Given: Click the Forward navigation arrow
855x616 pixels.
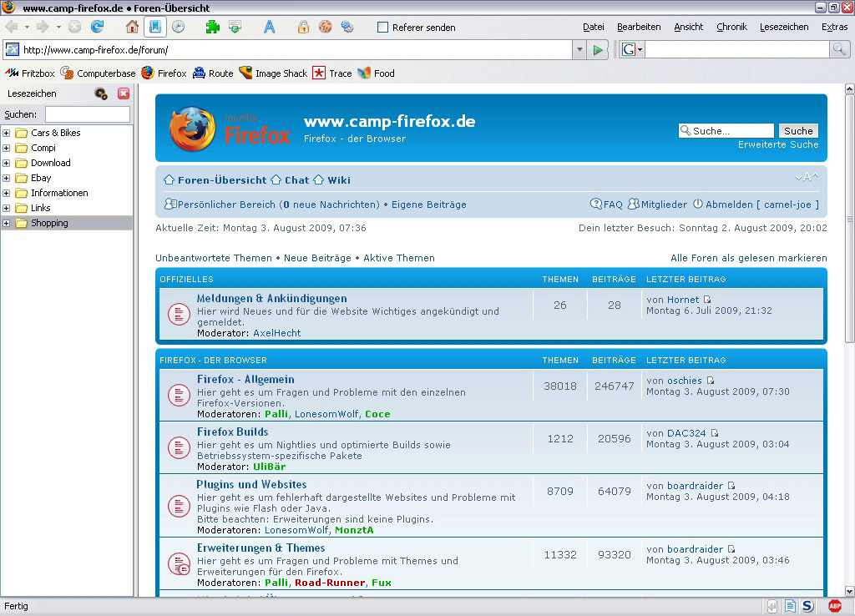Looking at the screenshot, I should pos(43,27).
